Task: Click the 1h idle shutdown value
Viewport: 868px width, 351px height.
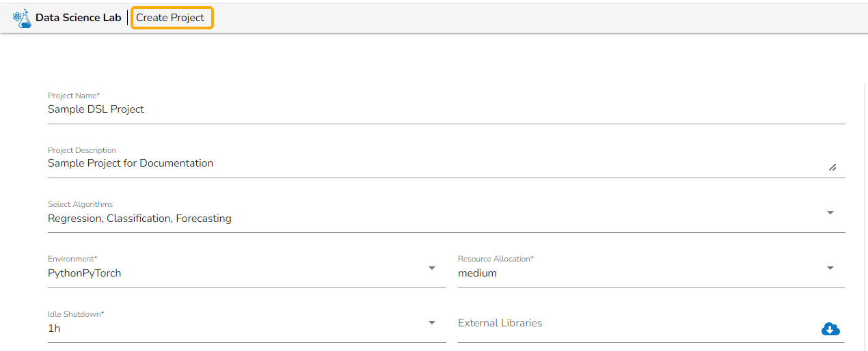Action: click(54, 328)
